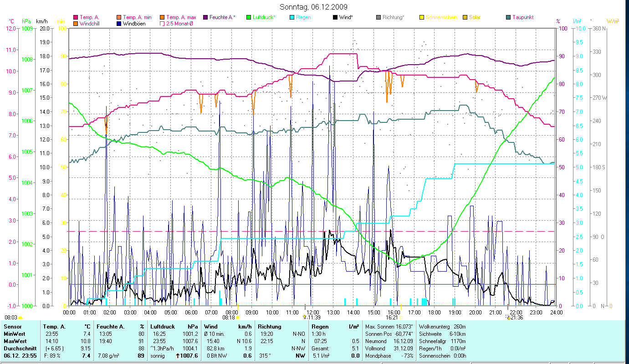Click the Sensor header in the table
The width and height of the screenshot is (629, 364).
pyautogui.click(x=12, y=327)
